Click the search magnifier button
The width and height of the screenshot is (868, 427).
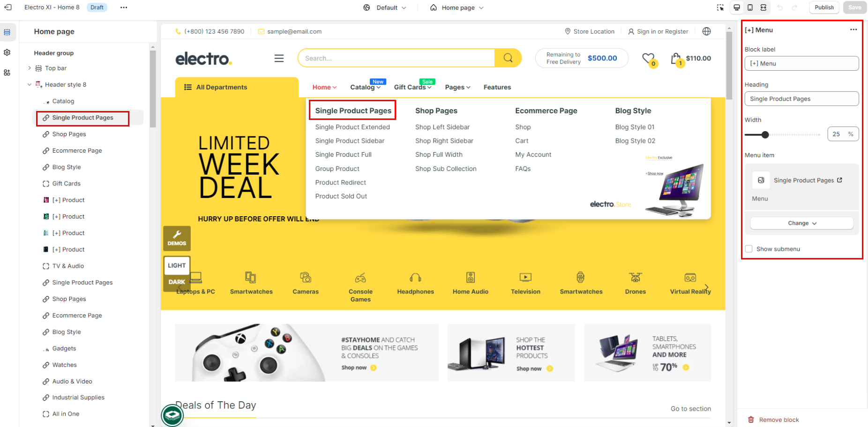508,58
